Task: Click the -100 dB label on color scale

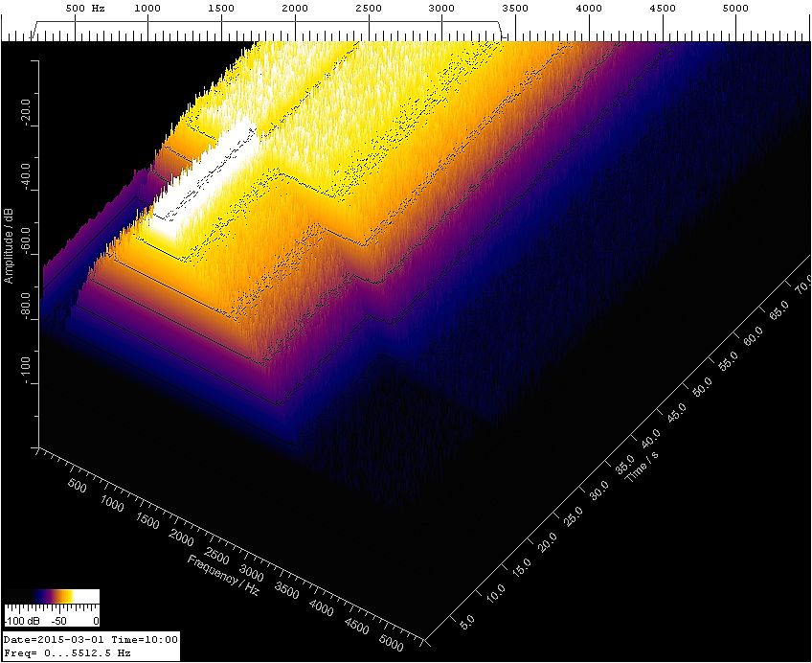Action: pos(21,620)
